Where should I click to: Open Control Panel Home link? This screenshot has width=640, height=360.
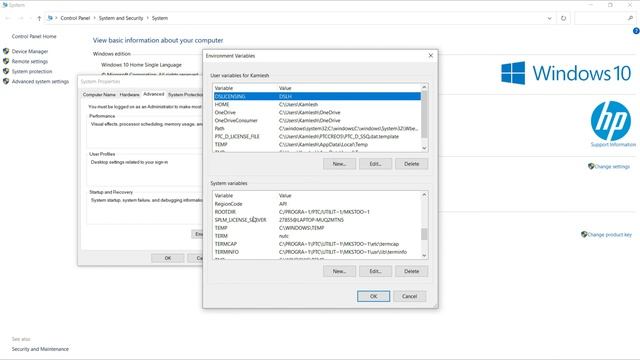pyautogui.click(x=34, y=36)
